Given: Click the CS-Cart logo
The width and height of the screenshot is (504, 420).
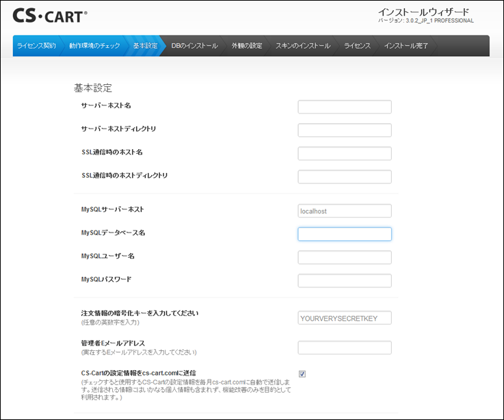Looking at the screenshot, I should [50, 16].
